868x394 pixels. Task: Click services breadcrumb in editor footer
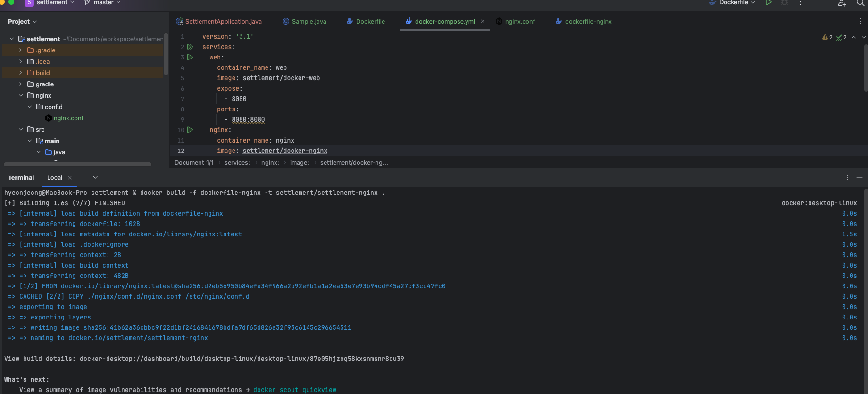pos(237,162)
